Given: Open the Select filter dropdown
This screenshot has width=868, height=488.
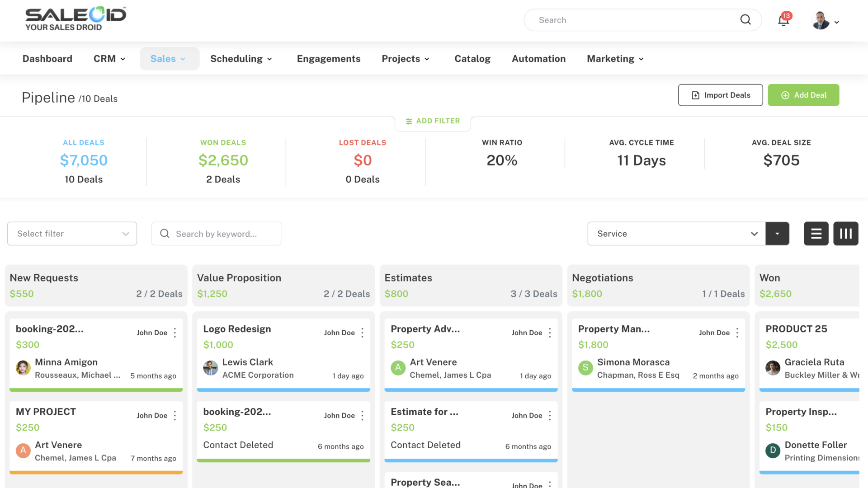Looking at the screenshot, I should pyautogui.click(x=72, y=234).
